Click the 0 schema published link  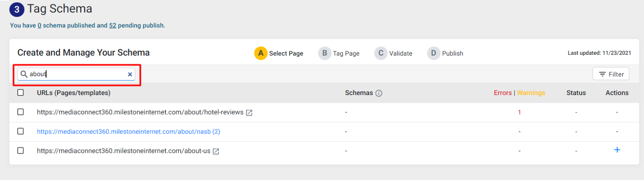[39, 25]
